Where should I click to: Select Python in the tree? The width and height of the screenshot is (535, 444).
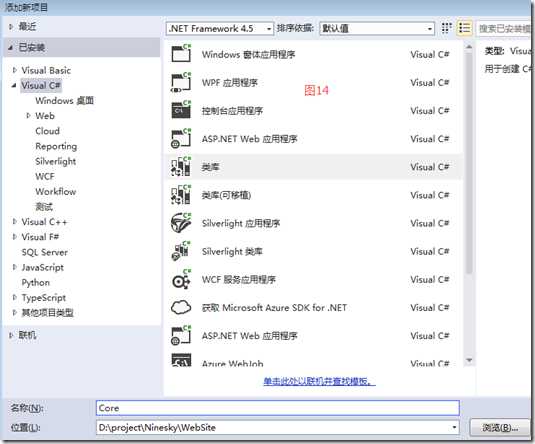tap(36, 283)
